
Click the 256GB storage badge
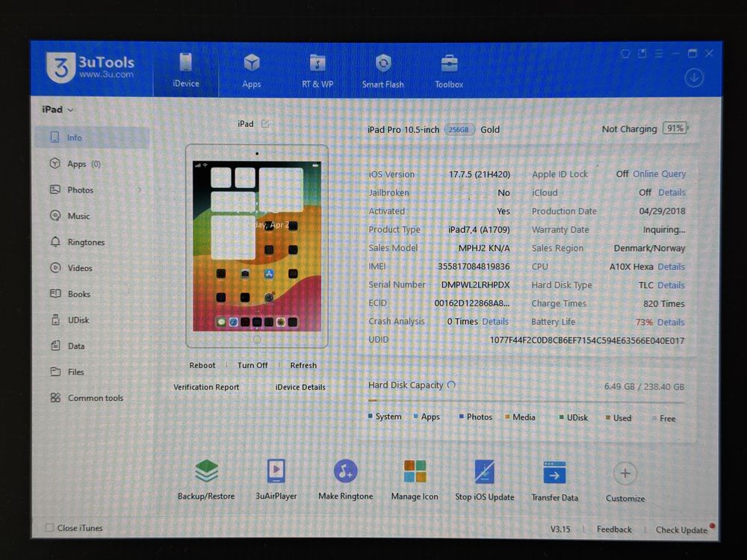point(459,129)
